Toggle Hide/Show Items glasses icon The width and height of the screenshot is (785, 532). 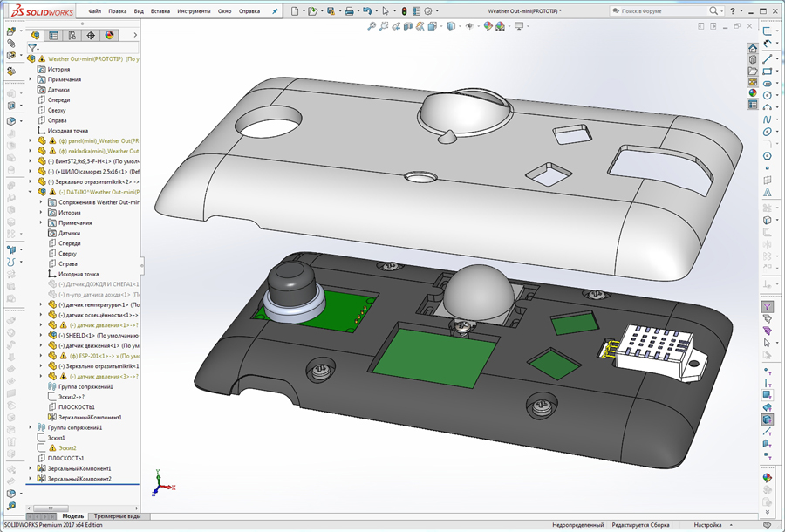pos(469,25)
